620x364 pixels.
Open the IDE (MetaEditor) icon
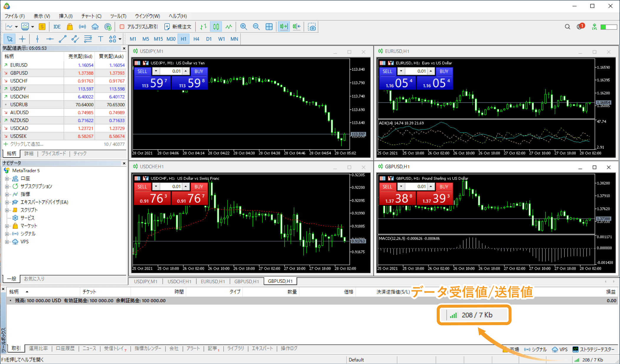(x=57, y=27)
